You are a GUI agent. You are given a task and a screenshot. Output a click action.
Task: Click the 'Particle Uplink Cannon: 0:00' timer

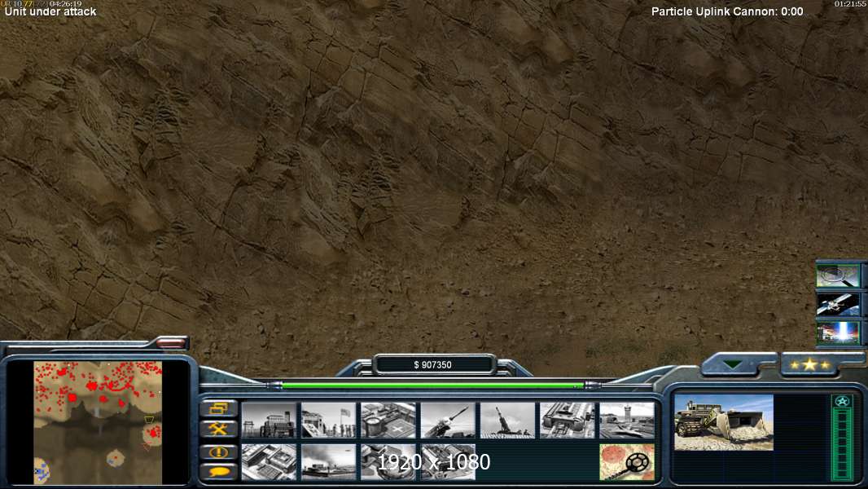727,11
